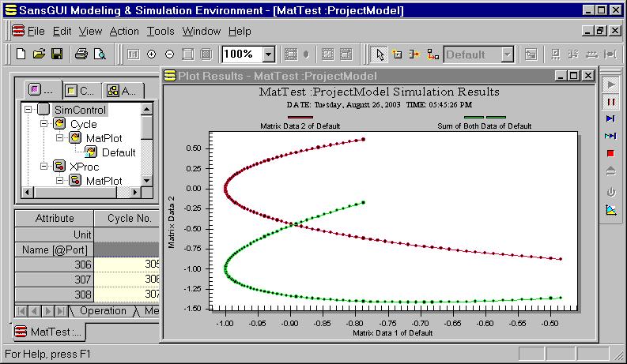This screenshot has width=627, height=364.
Task: Open a project using the folder icon
Action: tap(40, 54)
